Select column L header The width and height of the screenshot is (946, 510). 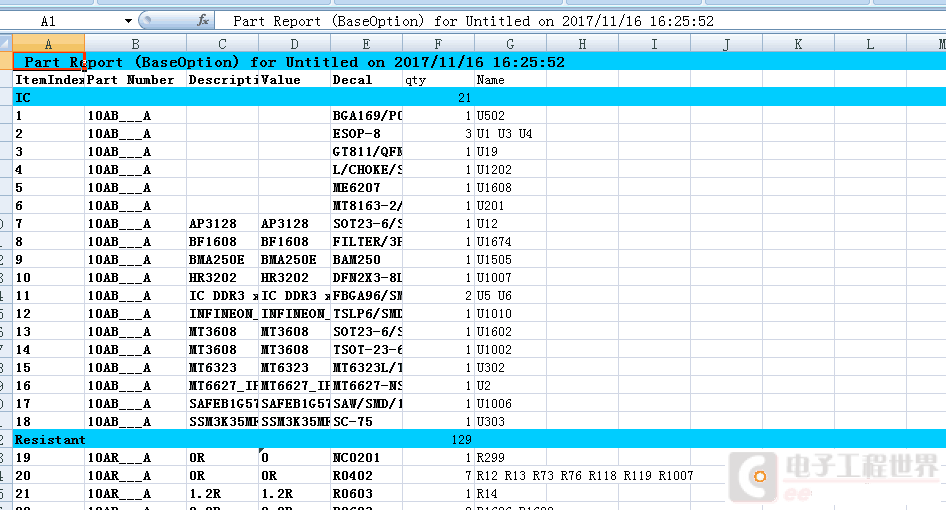[x=871, y=44]
